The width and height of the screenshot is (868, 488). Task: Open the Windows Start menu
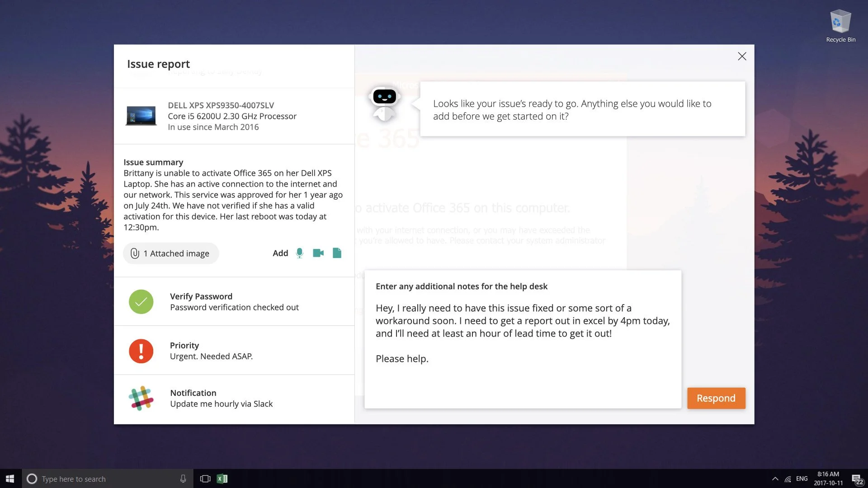10,479
